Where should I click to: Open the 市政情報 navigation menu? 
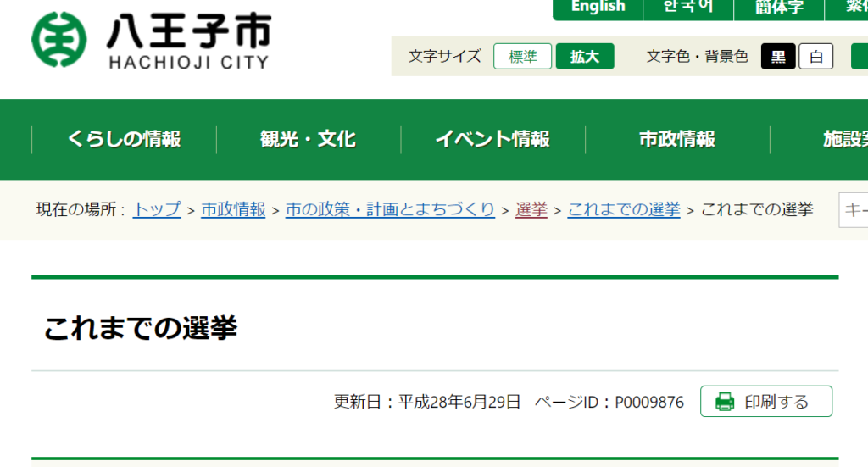coord(676,140)
